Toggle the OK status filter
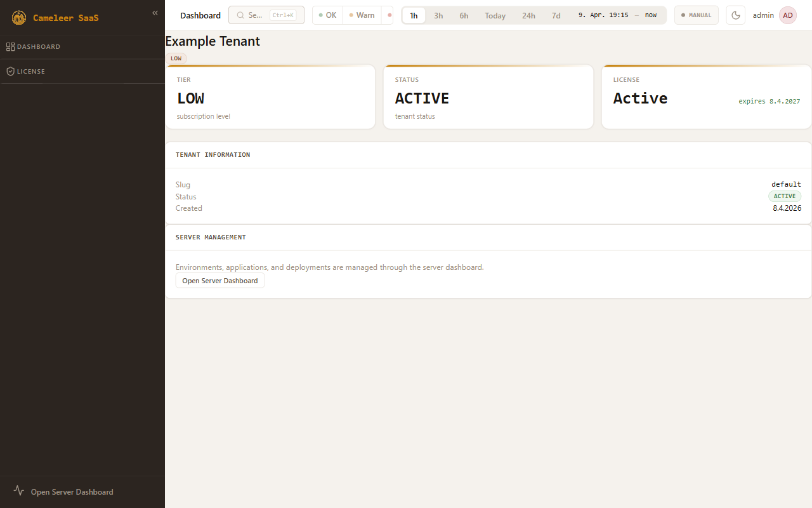The width and height of the screenshot is (812, 508). [x=327, y=15]
